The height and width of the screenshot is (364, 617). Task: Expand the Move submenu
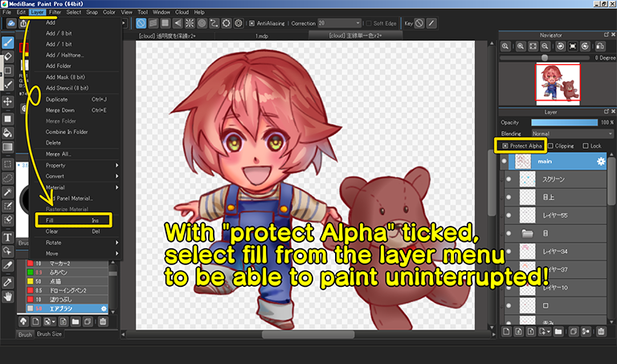(x=77, y=253)
